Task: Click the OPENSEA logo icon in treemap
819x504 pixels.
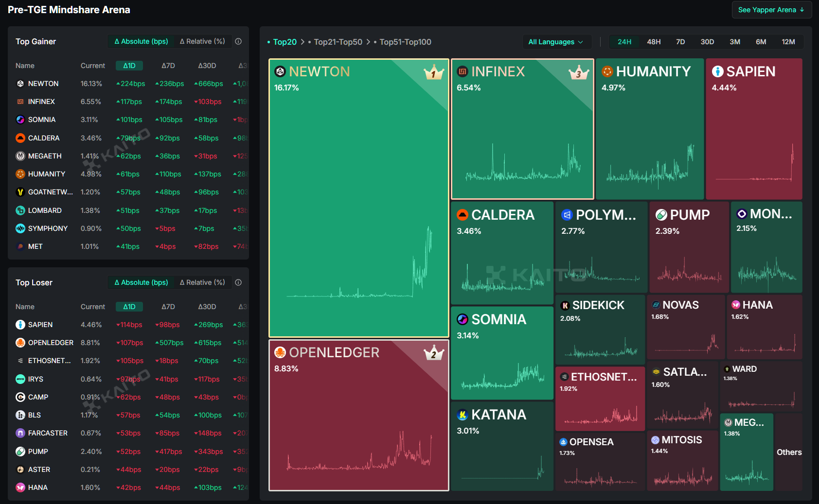Action: coord(563,442)
